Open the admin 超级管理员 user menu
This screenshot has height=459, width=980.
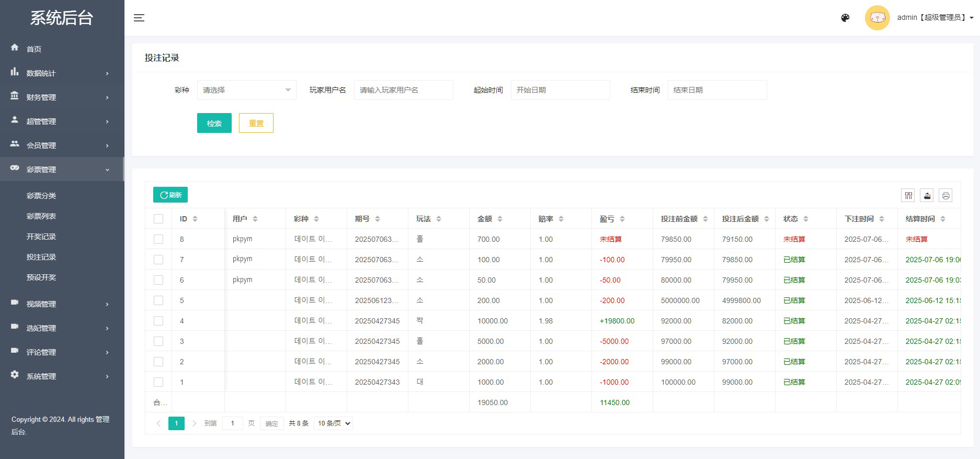click(935, 18)
